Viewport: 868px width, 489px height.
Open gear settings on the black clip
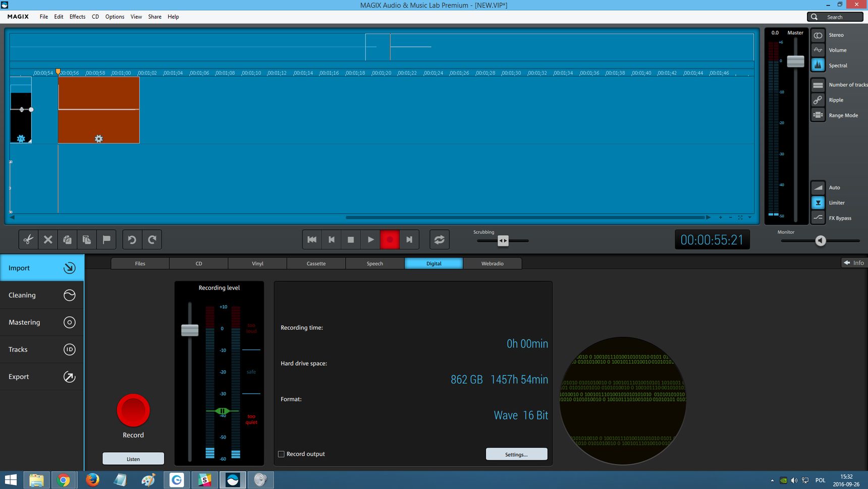point(21,138)
